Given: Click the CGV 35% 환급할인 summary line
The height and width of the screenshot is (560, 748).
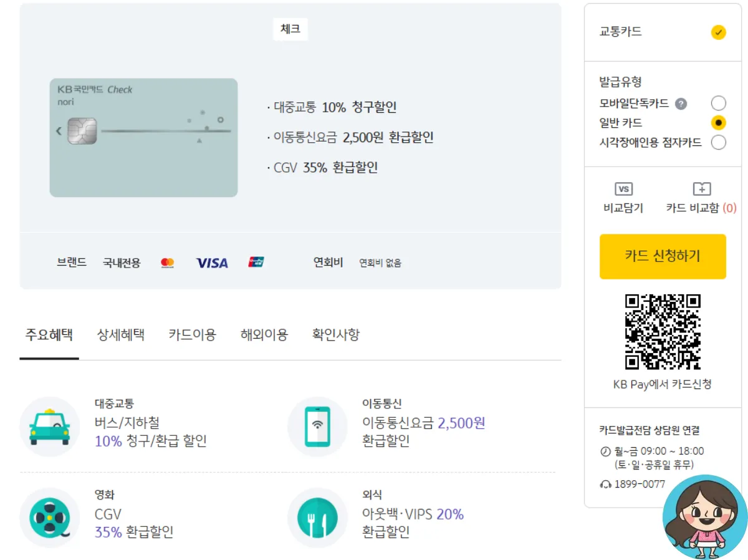Looking at the screenshot, I should click(x=322, y=167).
